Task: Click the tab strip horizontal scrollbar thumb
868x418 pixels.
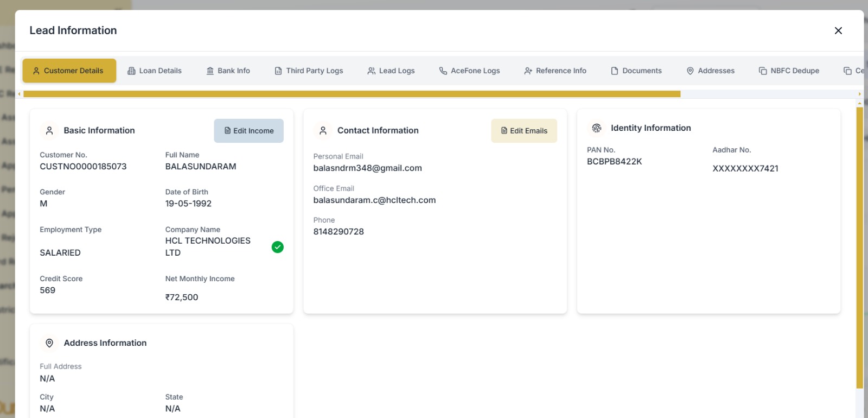Action: point(352,94)
